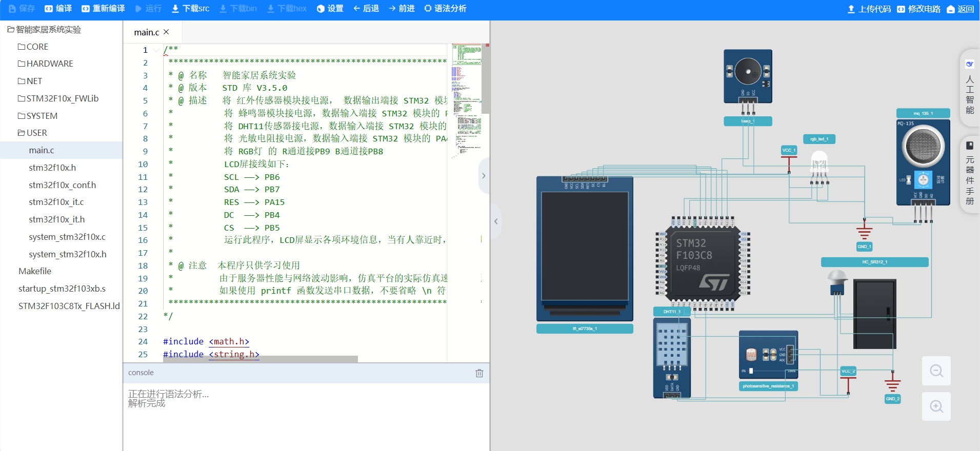Click the 重新编译 recompile button
Screen dimensions: 980x451
point(103,9)
